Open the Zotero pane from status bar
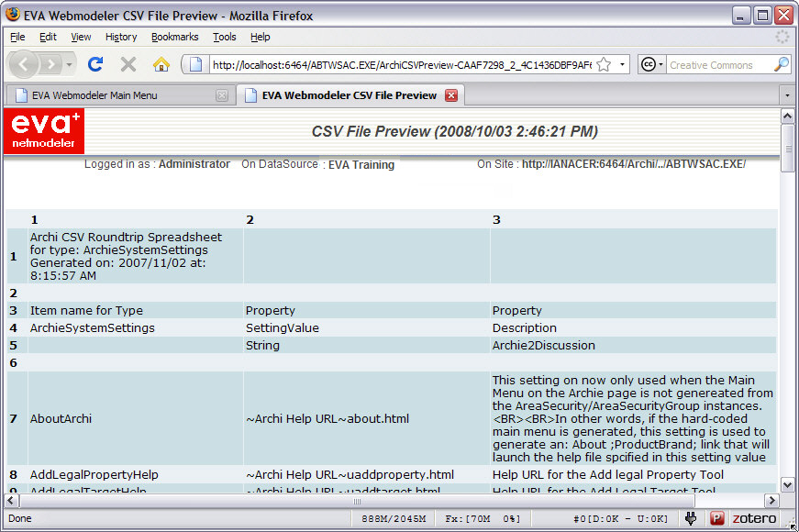This screenshot has height=532, width=799. 752,518
